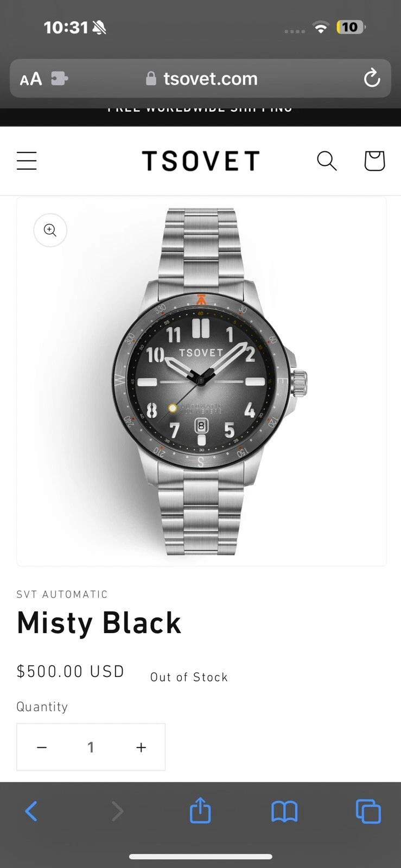
Task: Open the shopping cart bag icon
Action: click(374, 161)
